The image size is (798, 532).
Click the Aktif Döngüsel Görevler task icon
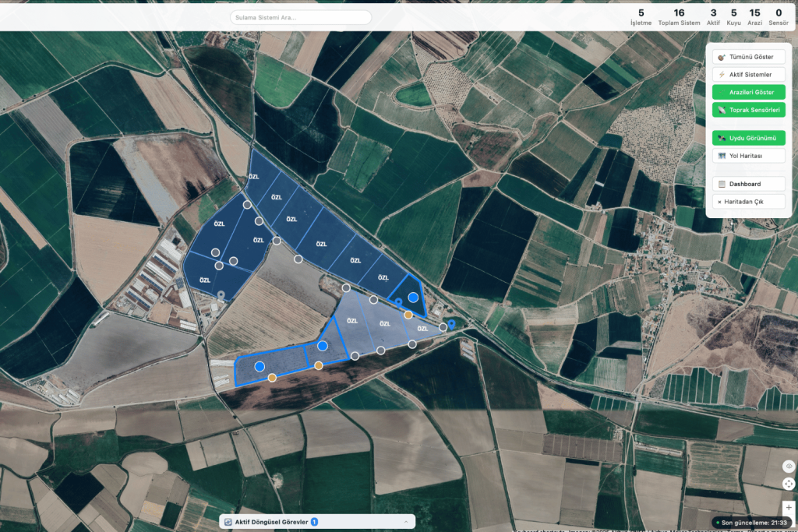(228, 522)
